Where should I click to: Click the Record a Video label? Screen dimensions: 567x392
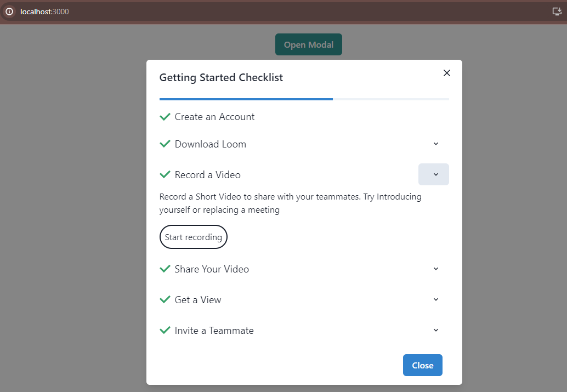point(208,175)
